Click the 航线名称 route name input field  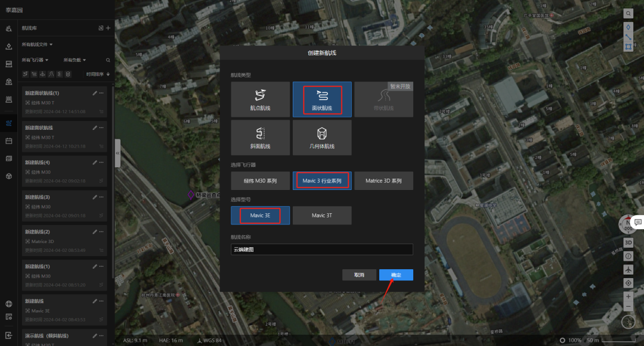tap(322, 250)
